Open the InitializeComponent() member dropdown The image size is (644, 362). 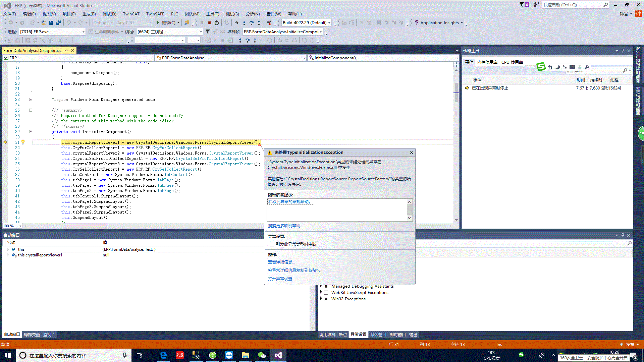coord(383,58)
